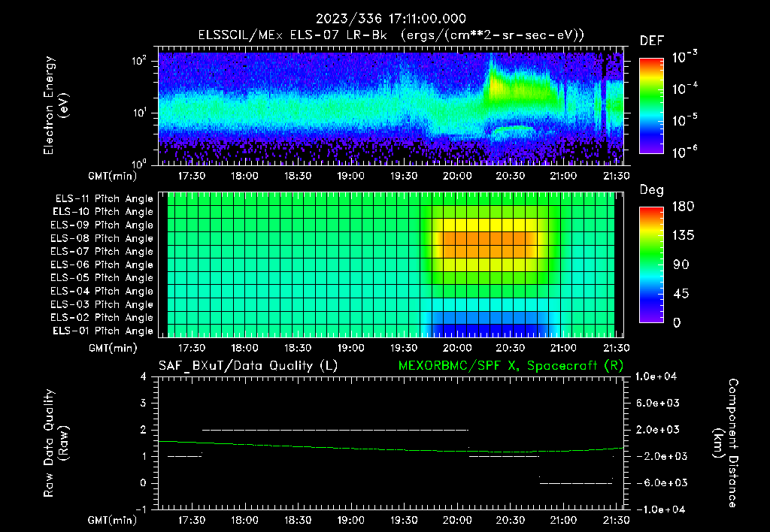Click the 20:30 tick under the spectrogram

click(x=510, y=176)
